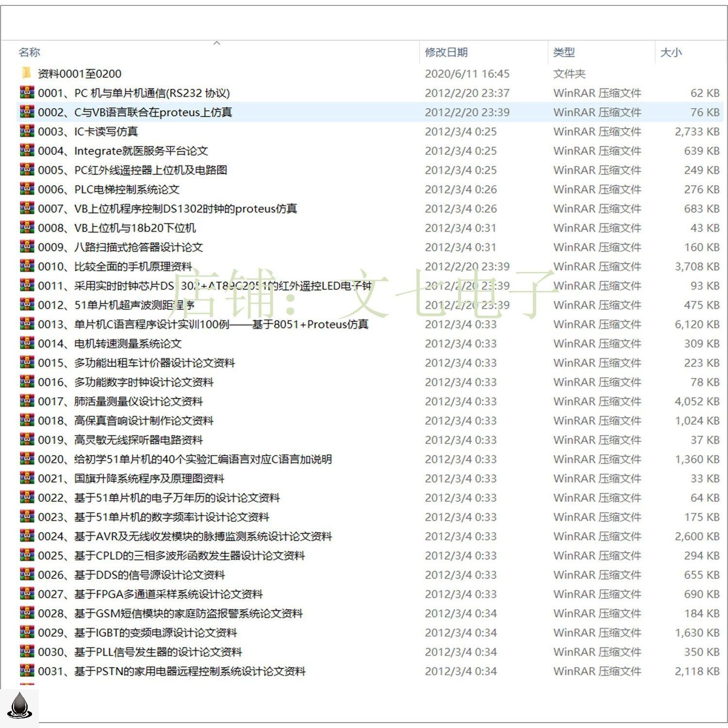
Task: Select the archive icon for 0022 电子万年历
Action: (x=27, y=497)
